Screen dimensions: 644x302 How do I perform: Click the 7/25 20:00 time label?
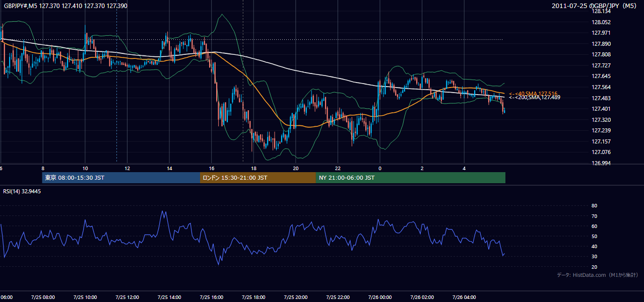coord(296,297)
